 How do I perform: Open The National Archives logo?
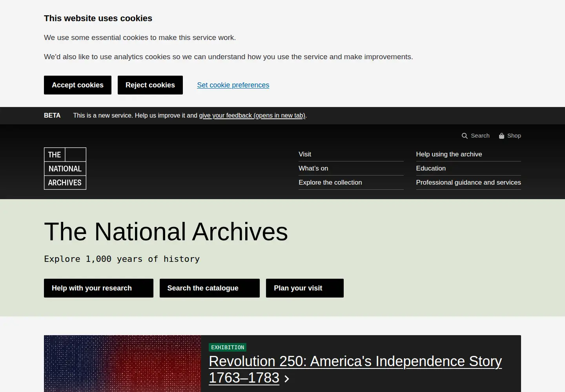(65, 169)
